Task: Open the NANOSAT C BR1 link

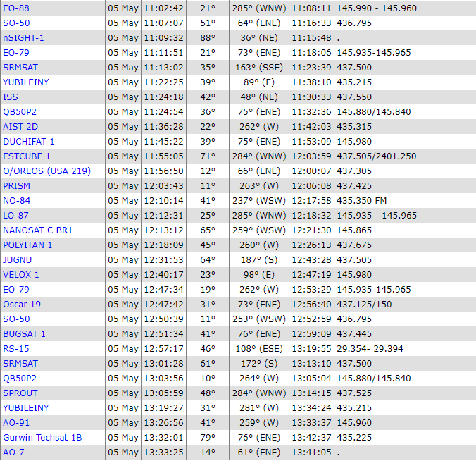Action: click(37, 230)
